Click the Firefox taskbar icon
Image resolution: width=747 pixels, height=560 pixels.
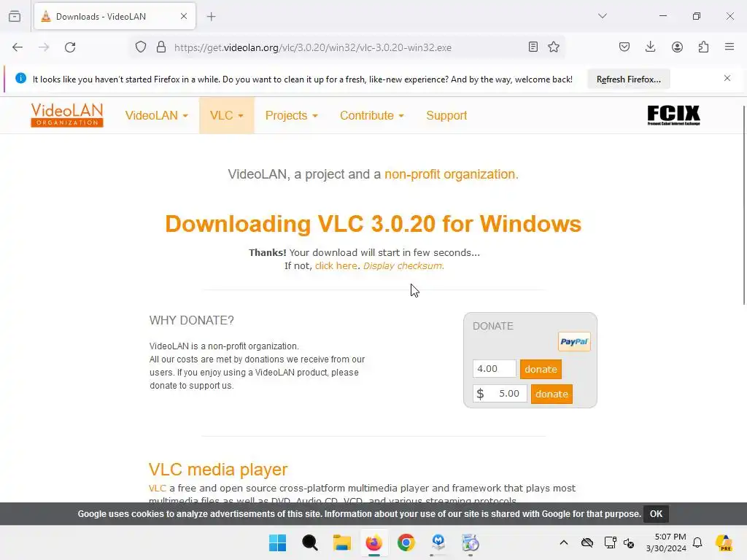click(x=374, y=542)
